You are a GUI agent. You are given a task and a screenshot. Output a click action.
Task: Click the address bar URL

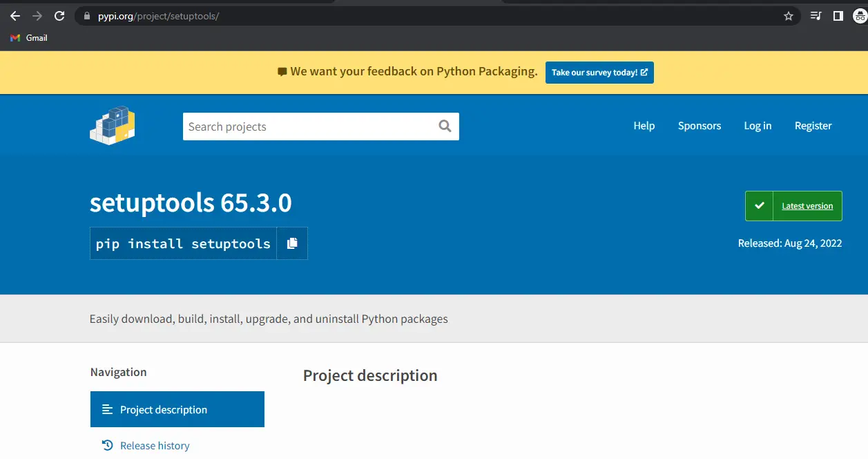point(160,16)
